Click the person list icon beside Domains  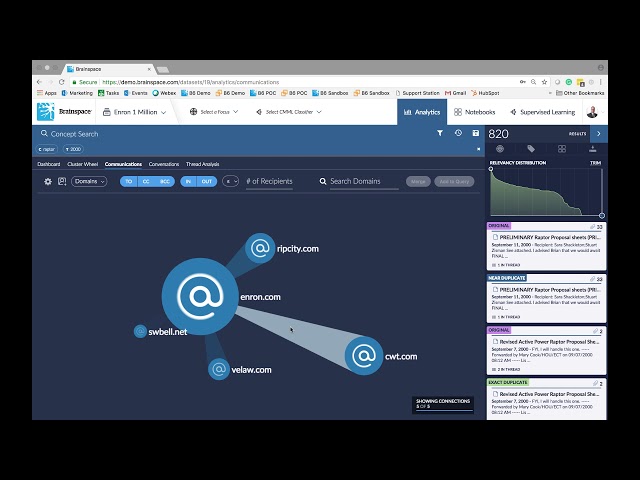click(x=62, y=181)
